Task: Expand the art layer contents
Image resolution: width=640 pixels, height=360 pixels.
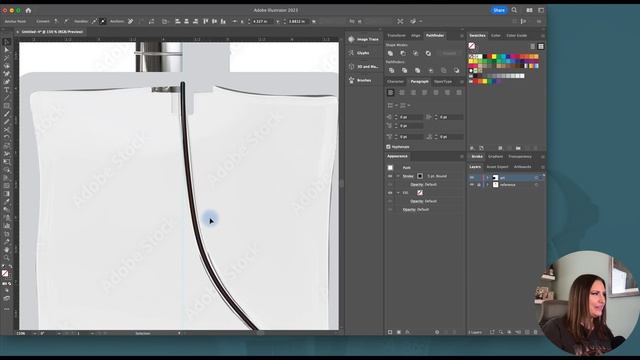Action: (487, 178)
